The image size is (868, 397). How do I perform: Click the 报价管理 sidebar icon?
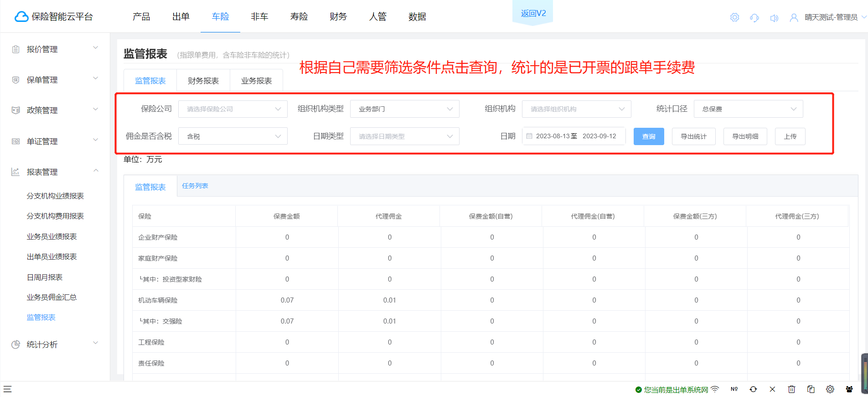[15, 49]
